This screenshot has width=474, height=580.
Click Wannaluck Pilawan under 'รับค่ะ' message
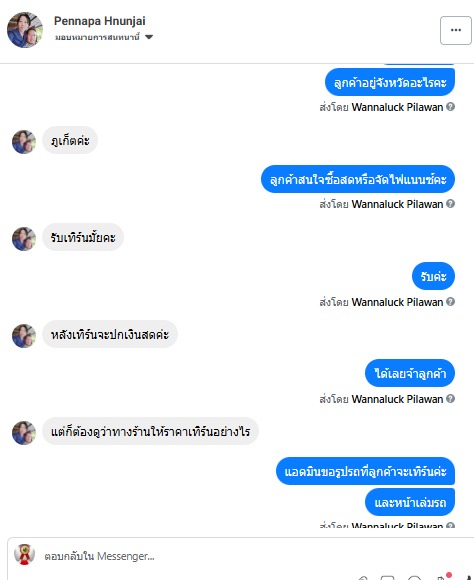click(397, 302)
